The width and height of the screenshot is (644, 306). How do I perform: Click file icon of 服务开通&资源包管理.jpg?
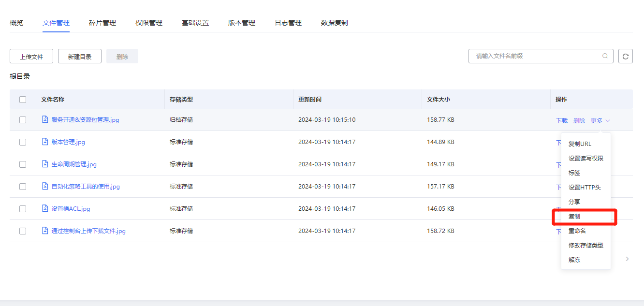click(45, 119)
